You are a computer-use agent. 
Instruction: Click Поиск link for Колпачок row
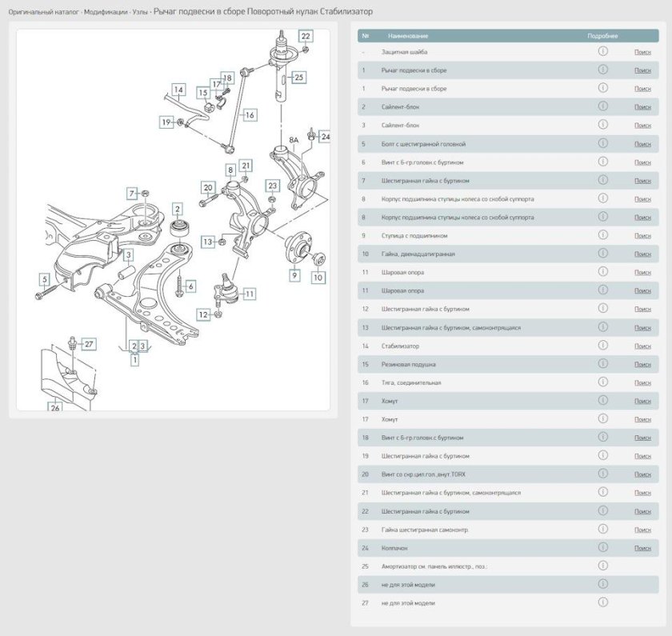tap(642, 548)
